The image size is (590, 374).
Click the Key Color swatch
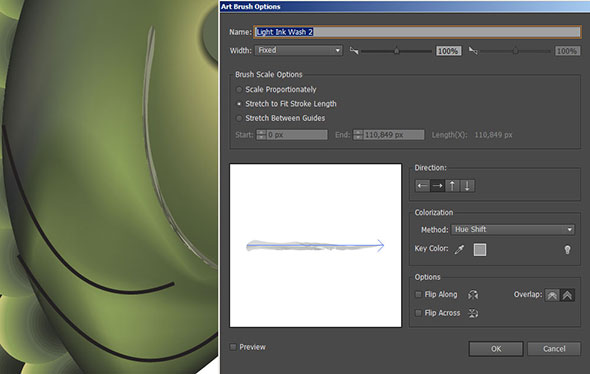(x=480, y=249)
